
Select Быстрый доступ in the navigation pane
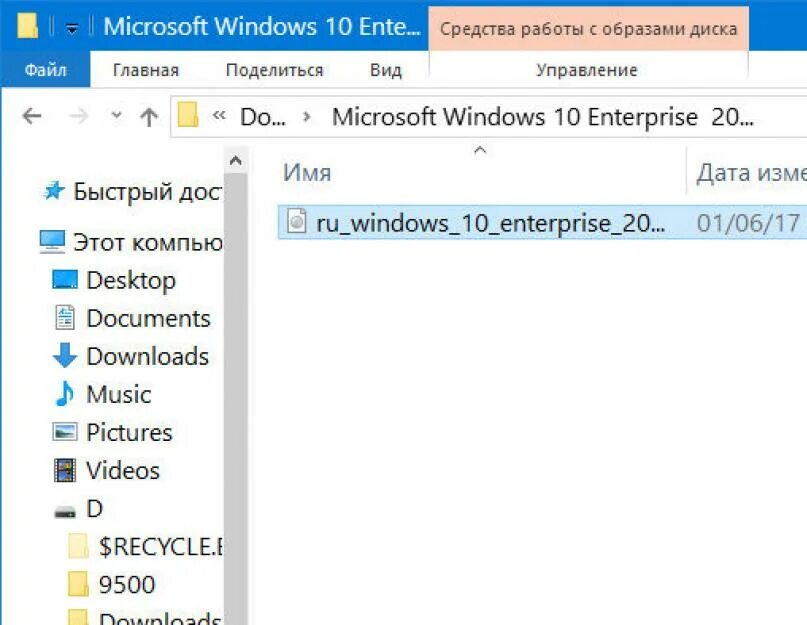pyautogui.click(x=147, y=192)
